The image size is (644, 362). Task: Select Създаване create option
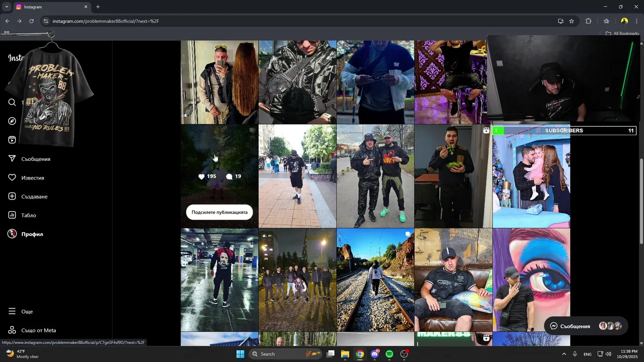(x=28, y=196)
